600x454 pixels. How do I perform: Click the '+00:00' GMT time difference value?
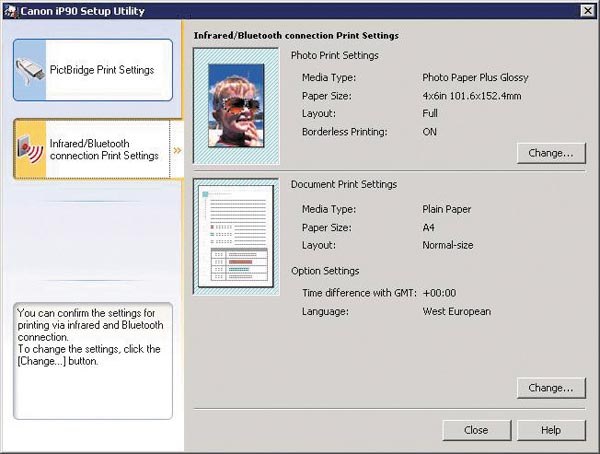pos(439,293)
